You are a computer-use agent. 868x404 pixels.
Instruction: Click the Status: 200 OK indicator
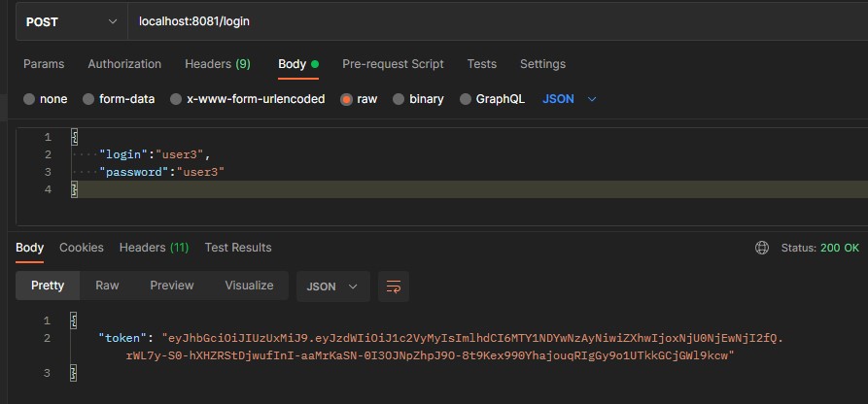point(819,248)
